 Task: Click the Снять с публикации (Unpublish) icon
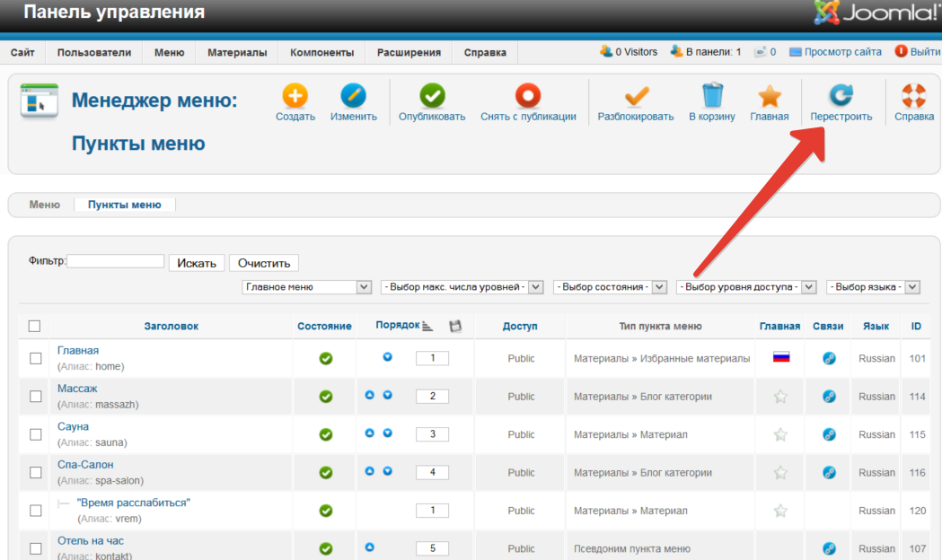(x=528, y=97)
